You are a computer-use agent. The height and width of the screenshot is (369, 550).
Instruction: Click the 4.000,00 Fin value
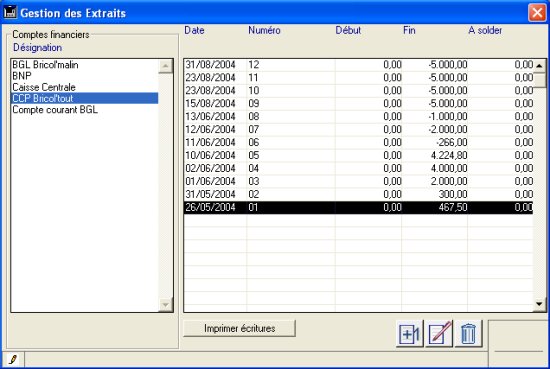click(x=449, y=168)
